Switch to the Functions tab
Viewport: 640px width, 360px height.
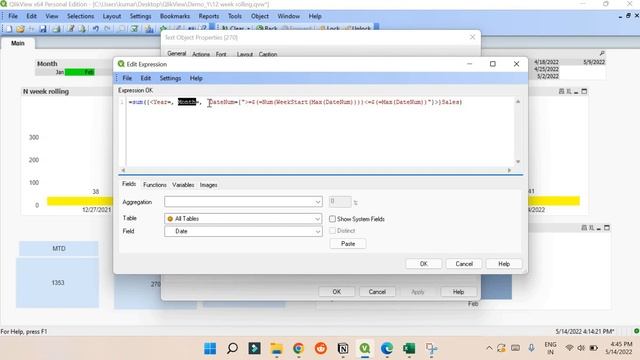pos(155,185)
